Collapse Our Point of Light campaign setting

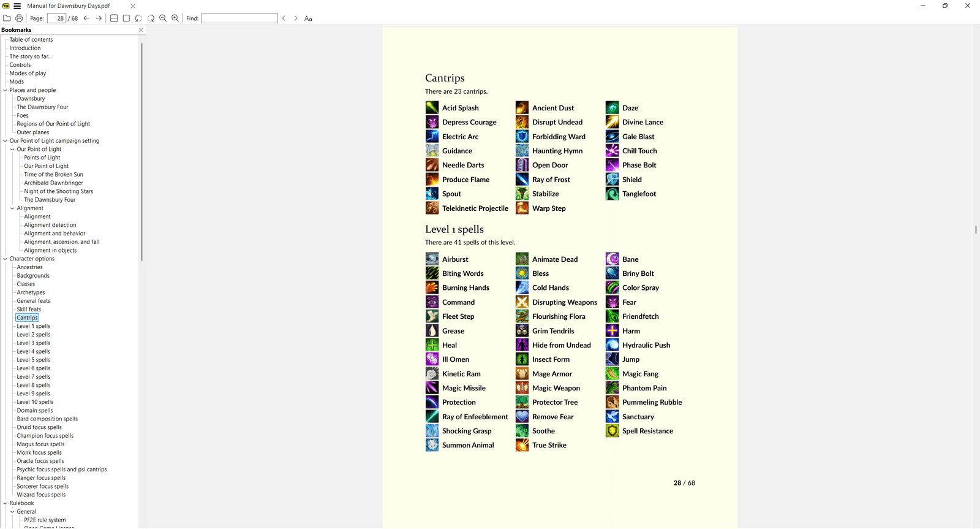[x=5, y=141]
